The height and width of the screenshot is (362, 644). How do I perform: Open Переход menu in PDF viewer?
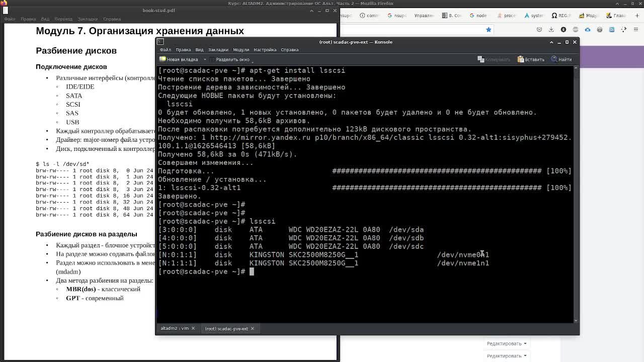coord(63,19)
